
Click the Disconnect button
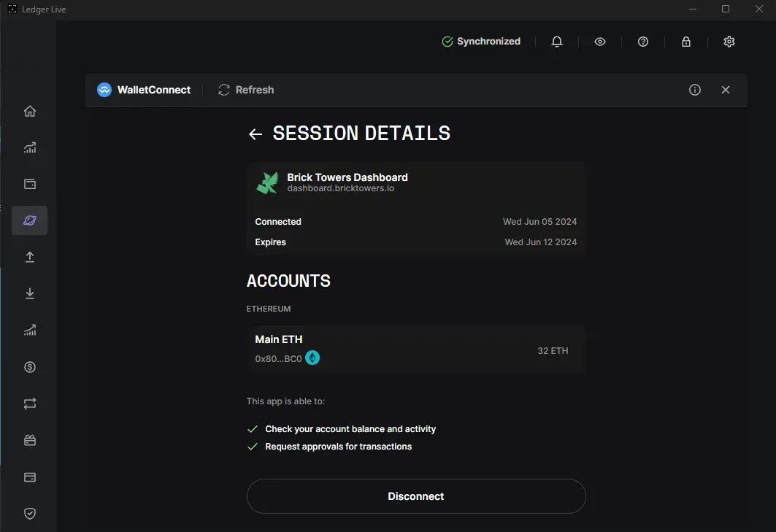[416, 496]
